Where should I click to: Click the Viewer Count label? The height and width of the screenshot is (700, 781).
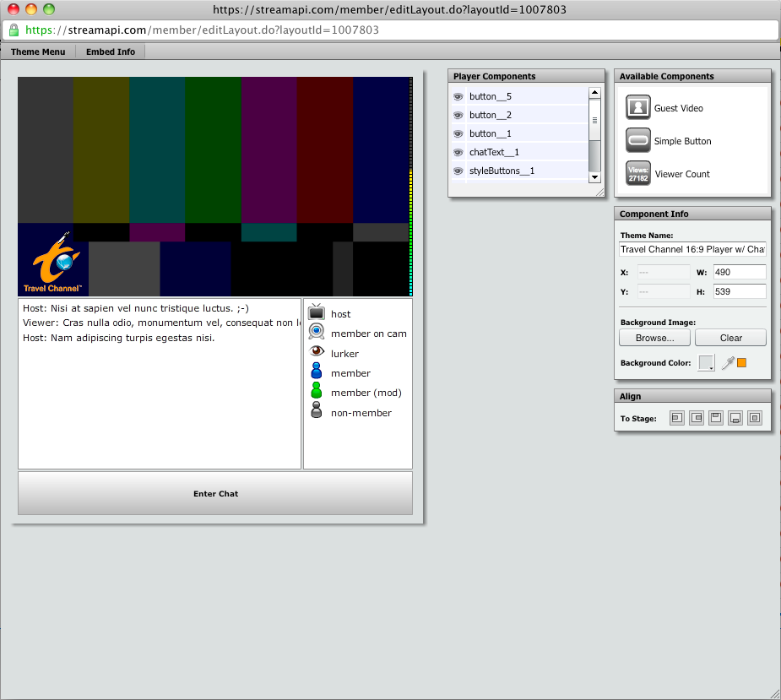click(682, 174)
